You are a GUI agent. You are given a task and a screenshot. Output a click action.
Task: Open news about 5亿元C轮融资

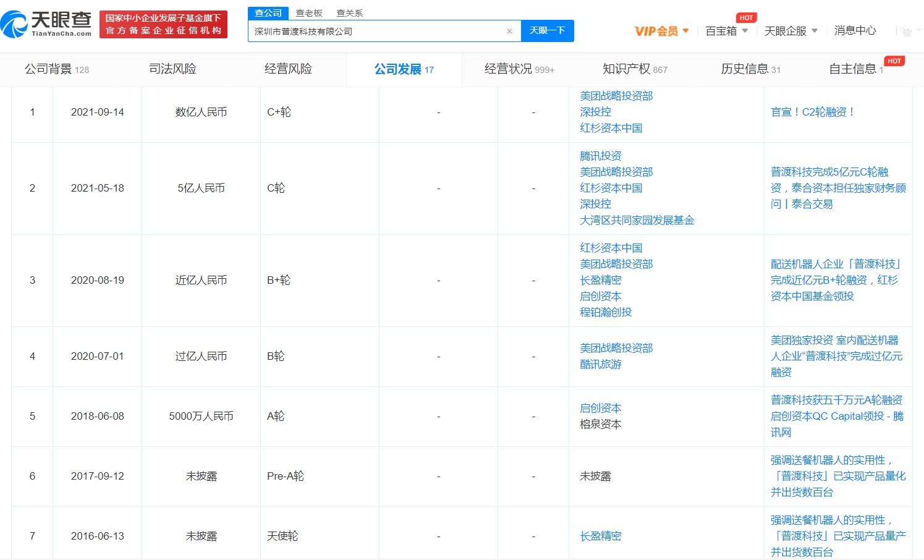tap(838, 188)
